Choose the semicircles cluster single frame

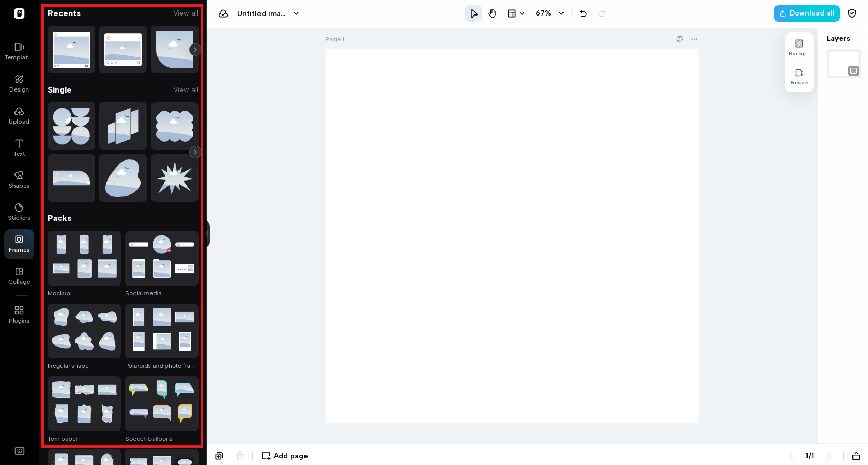click(x=71, y=126)
